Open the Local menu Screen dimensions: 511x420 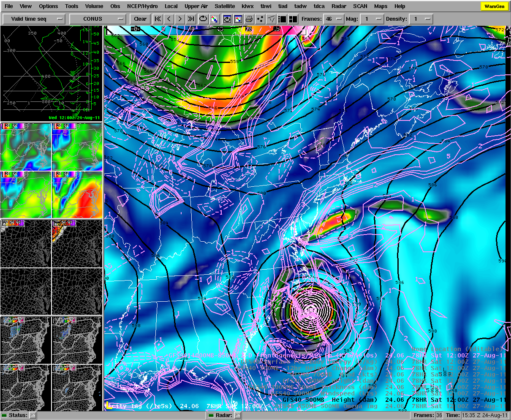(x=171, y=6)
